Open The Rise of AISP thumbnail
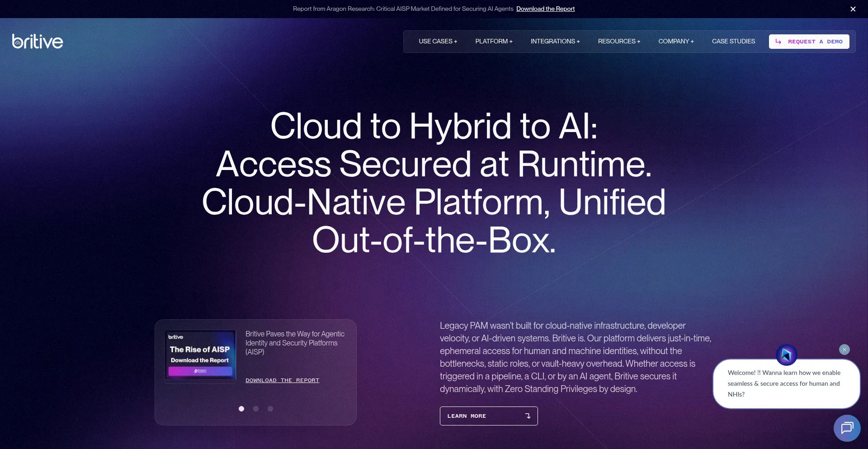Image resolution: width=868 pixels, height=449 pixels. 200,356
